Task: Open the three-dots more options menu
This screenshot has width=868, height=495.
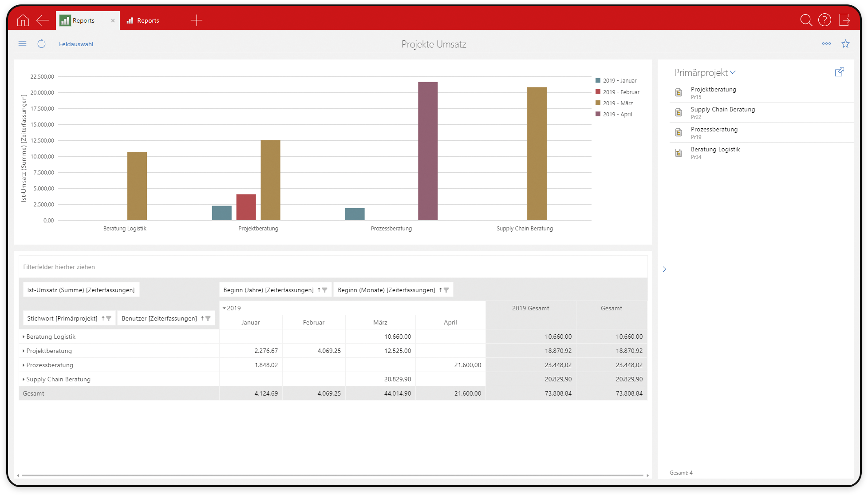Action: click(826, 44)
